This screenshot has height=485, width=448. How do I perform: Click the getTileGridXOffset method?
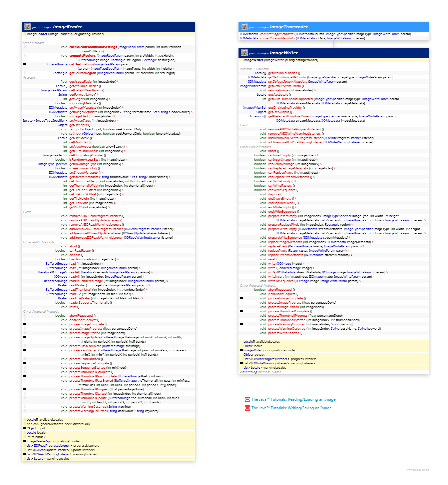[x=83, y=190]
